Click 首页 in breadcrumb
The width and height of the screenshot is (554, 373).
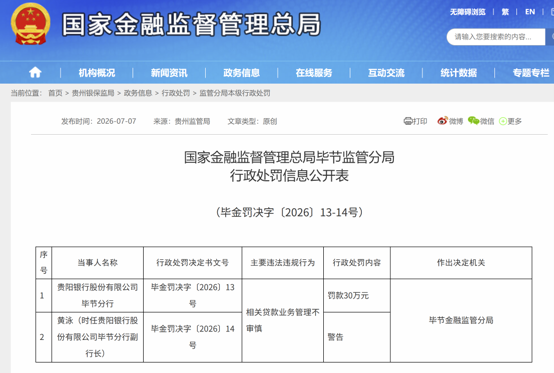(x=55, y=93)
